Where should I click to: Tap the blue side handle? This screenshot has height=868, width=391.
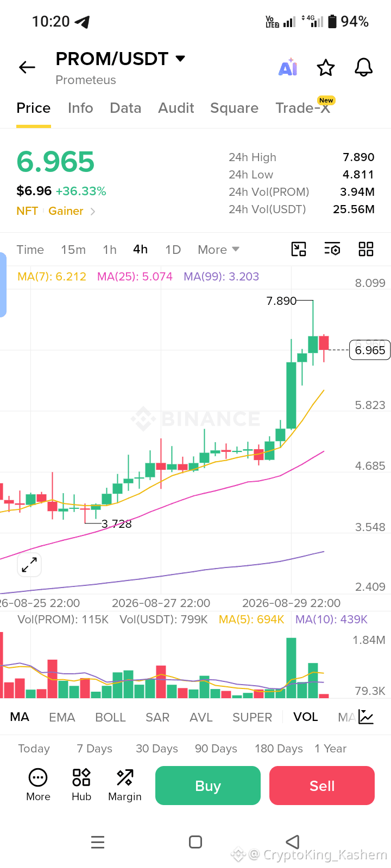click(3, 285)
